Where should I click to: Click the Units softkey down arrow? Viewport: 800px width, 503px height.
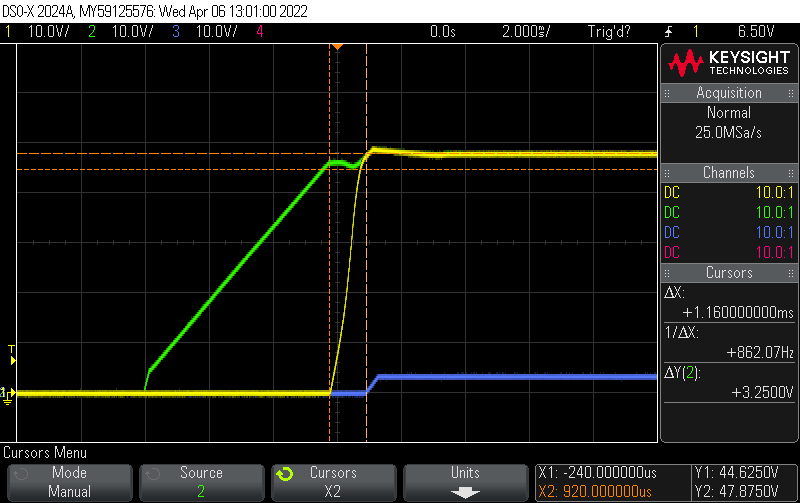pyautogui.click(x=465, y=492)
